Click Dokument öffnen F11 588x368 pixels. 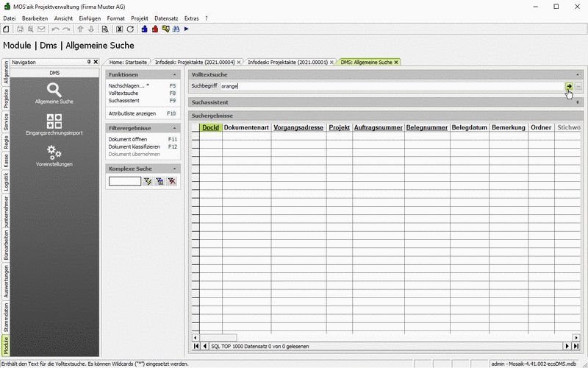point(142,139)
